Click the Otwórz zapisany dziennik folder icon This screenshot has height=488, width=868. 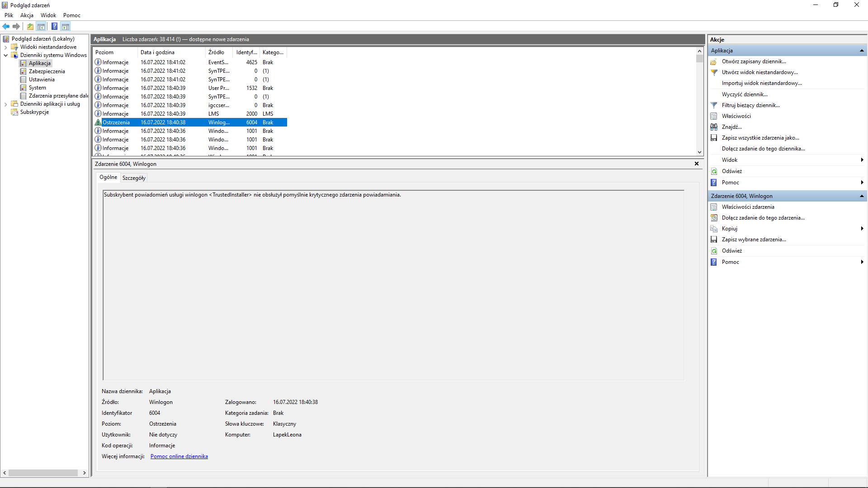[x=714, y=61]
